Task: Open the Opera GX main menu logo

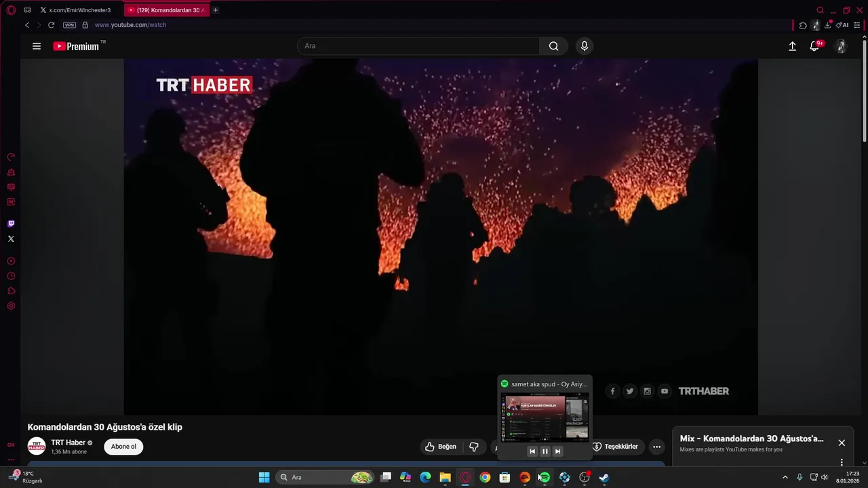Action: [x=11, y=10]
